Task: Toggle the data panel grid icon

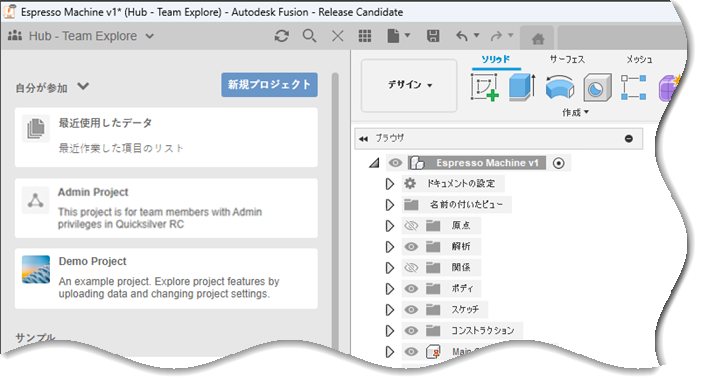Action: (x=365, y=36)
